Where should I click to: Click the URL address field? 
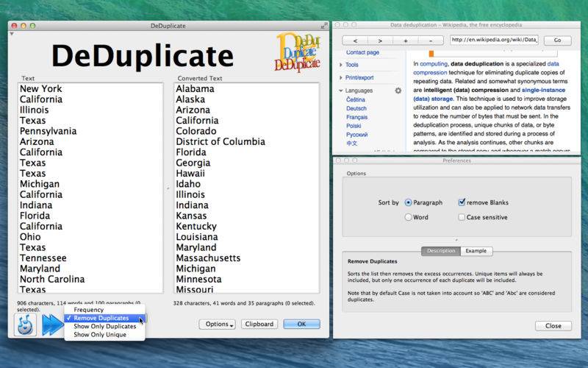coord(494,40)
